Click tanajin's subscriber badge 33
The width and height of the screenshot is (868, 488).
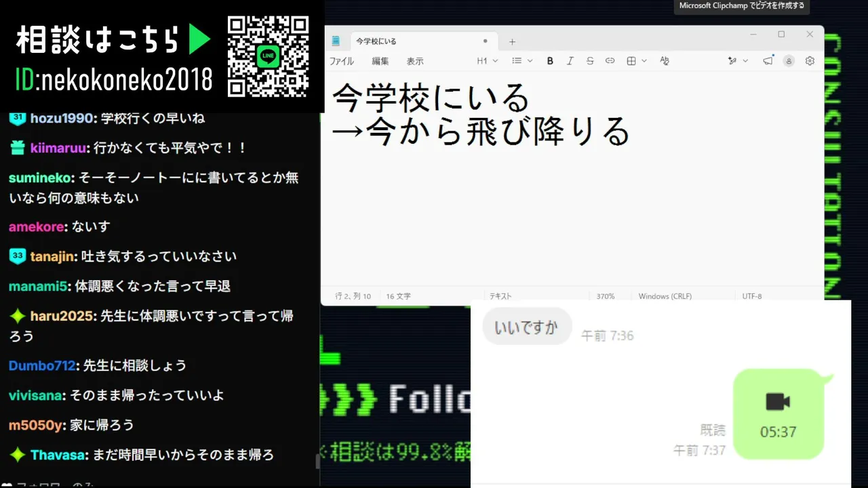click(18, 256)
